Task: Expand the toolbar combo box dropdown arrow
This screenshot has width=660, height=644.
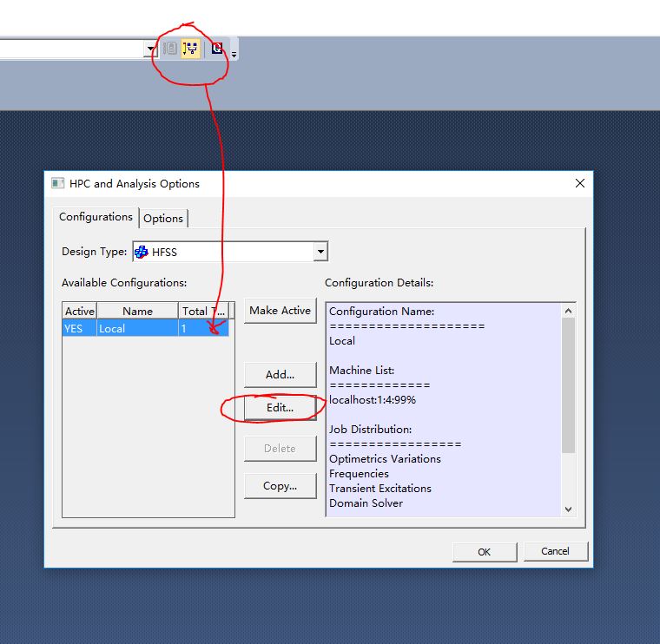Action: (150, 49)
